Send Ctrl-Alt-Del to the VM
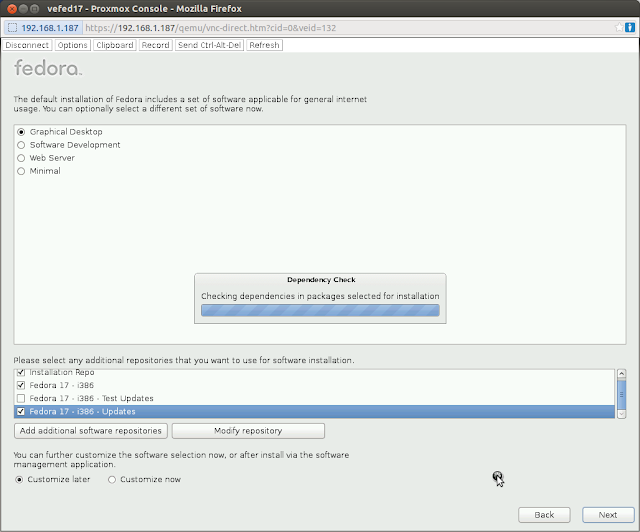 (209, 45)
